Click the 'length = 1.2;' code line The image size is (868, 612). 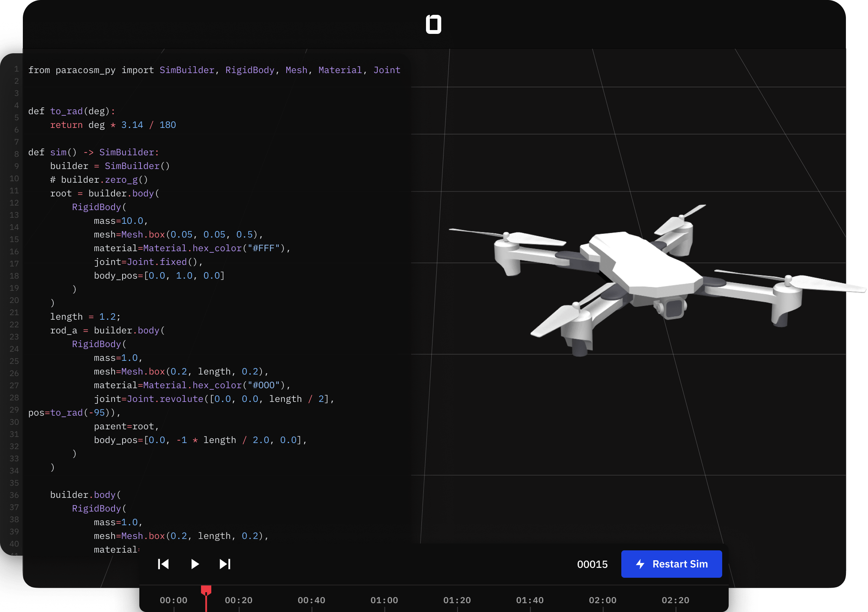pyautogui.click(x=85, y=317)
